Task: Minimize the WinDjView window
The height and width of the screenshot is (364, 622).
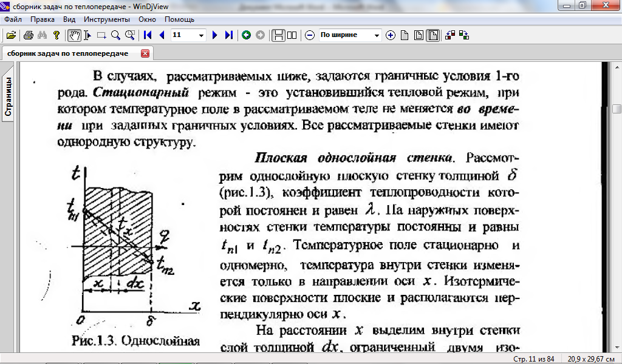Action: [567, 5]
